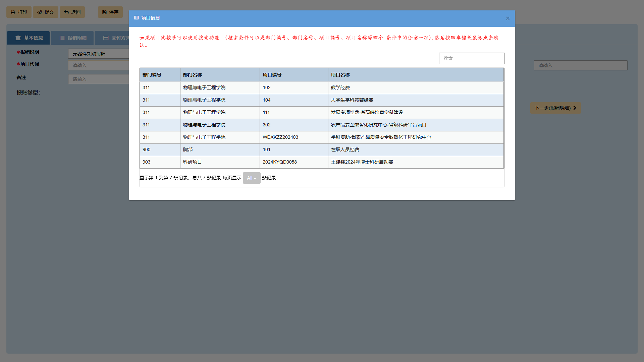644x362 pixels.
Task: Switch to the 报销明细 tab
Action: (x=72, y=38)
